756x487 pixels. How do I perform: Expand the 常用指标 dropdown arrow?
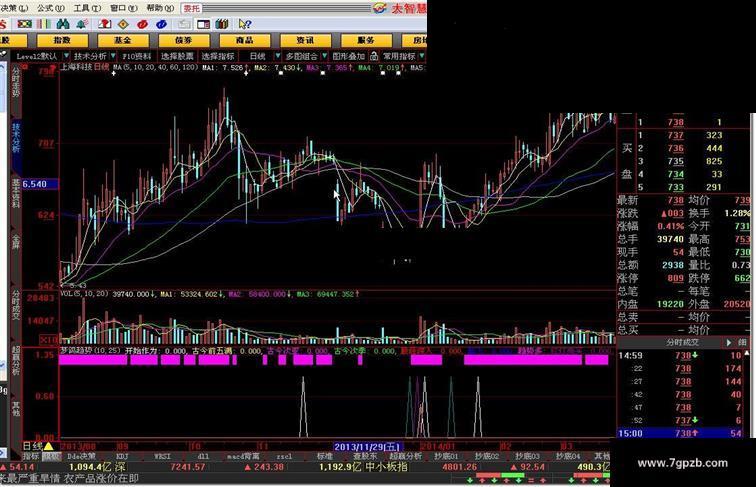tap(422, 56)
